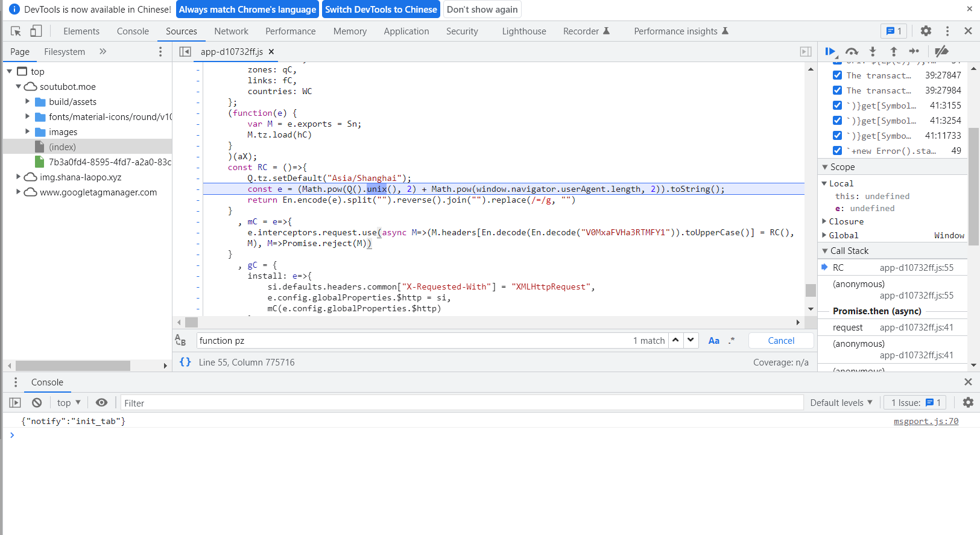Switch to the Elements panel tab
The width and height of the screenshot is (980, 535).
(x=81, y=31)
